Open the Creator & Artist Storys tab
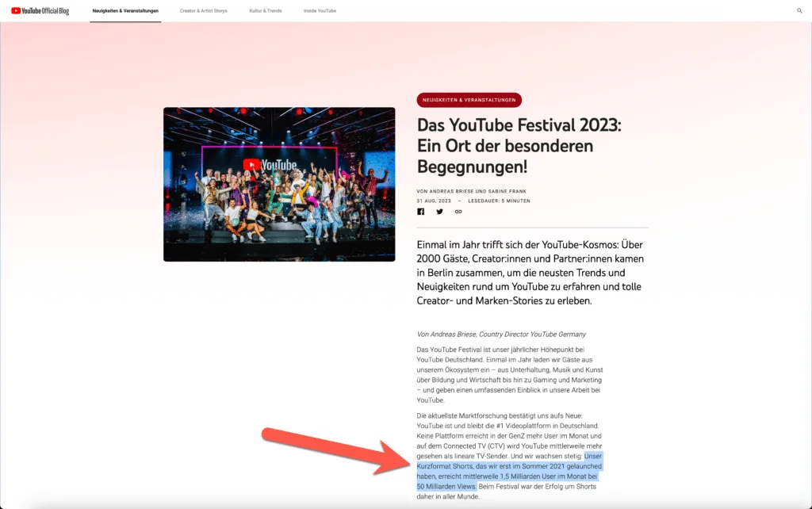The height and width of the screenshot is (509, 812). click(204, 10)
